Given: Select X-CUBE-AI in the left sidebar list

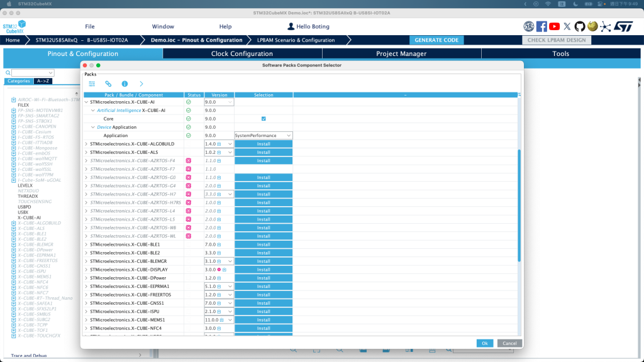Looking at the screenshot, I should pos(29,218).
